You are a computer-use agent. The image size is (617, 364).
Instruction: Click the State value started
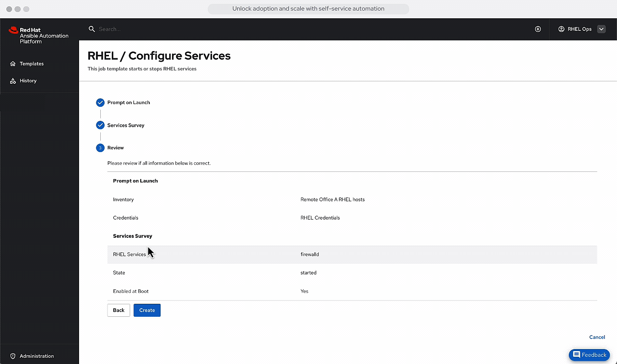coord(308,273)
